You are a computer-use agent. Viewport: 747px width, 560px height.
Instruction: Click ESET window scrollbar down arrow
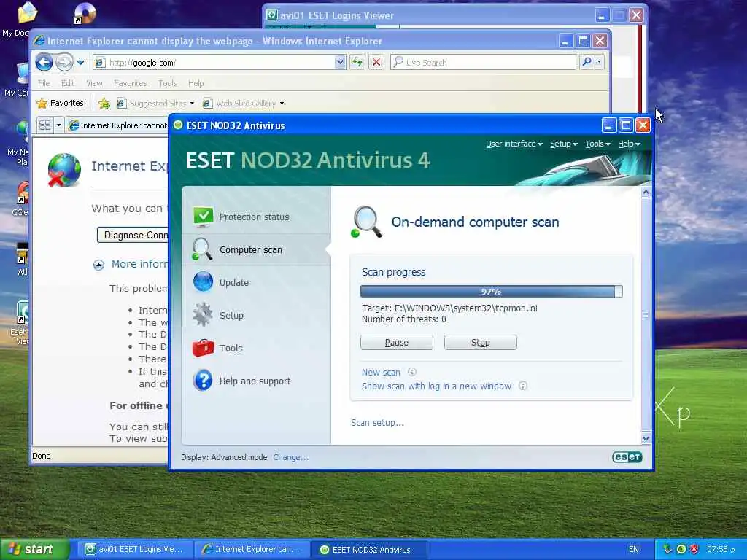coord(646,438)
